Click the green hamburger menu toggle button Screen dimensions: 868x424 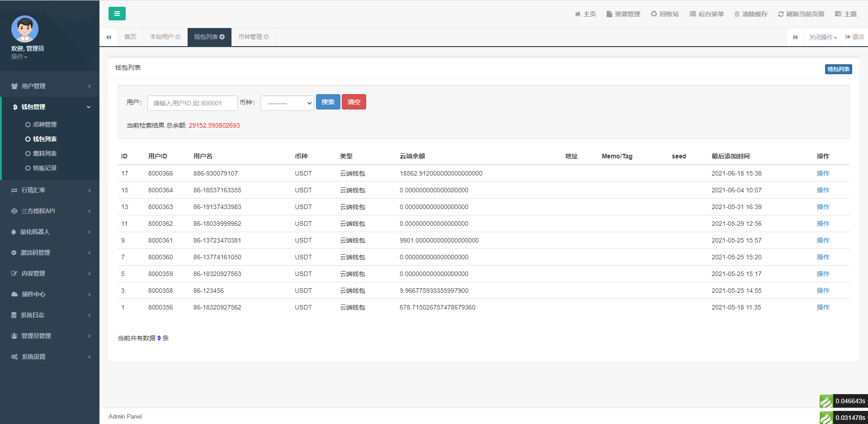[117, 14]
